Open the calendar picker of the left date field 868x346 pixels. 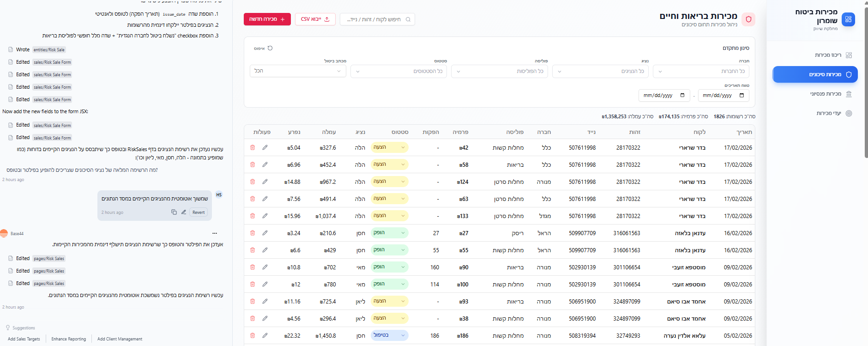click(682, 95)
